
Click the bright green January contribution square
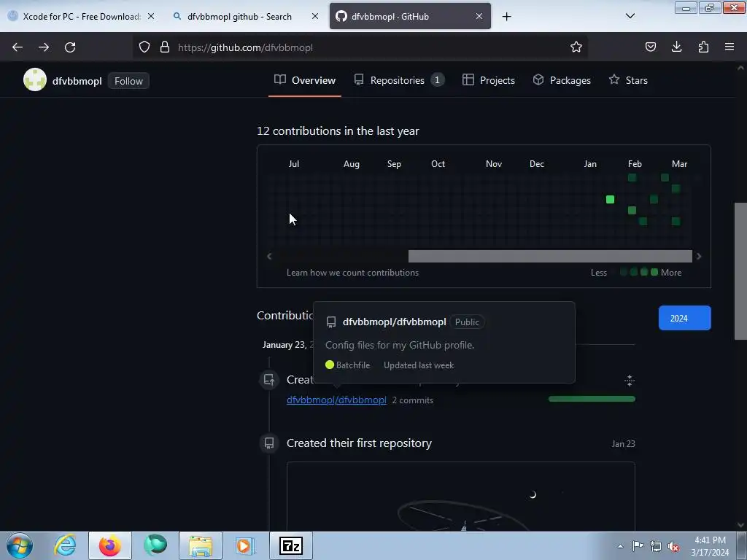pyautogui.click(x=610, y=200)
